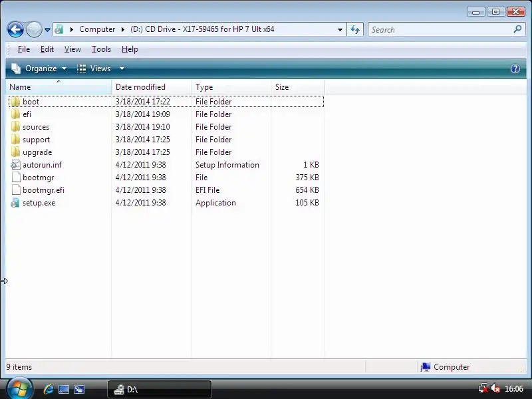Image resolution: width=532 pixels, height=399 pixels.
Task: Expand the Views dropdown arrow
Action: pos(122,68)
